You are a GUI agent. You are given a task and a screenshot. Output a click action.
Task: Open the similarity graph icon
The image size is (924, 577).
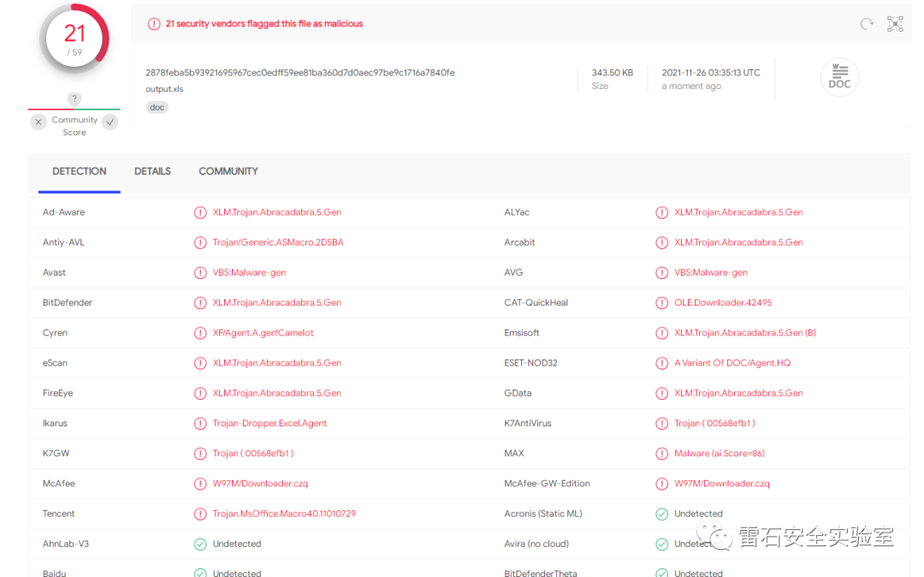click(x=895, y=24)
